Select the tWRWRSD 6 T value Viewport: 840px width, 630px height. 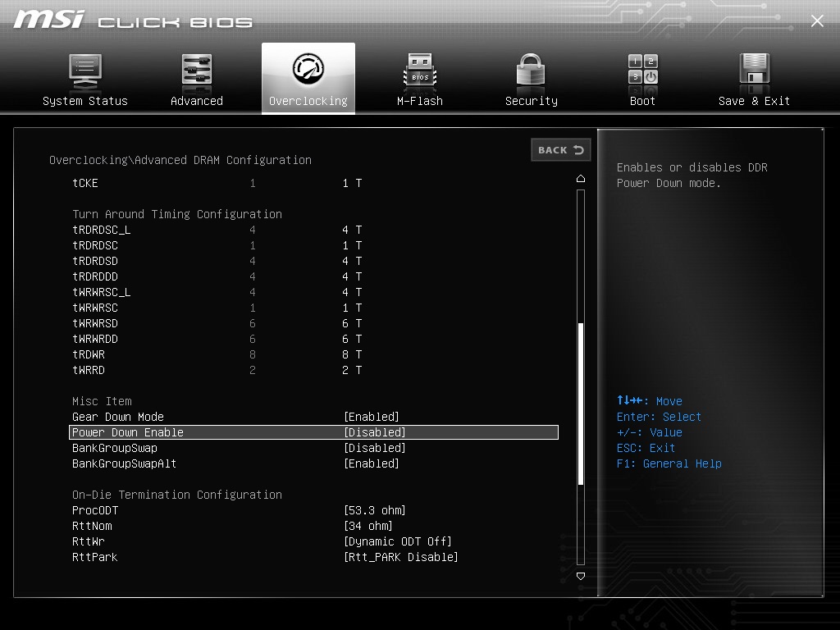[352, 323]
